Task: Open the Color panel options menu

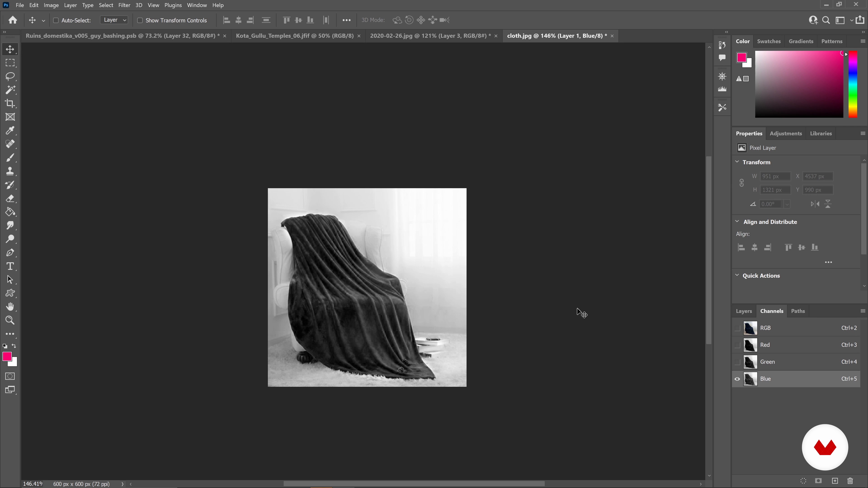Action: coord(863,41)
